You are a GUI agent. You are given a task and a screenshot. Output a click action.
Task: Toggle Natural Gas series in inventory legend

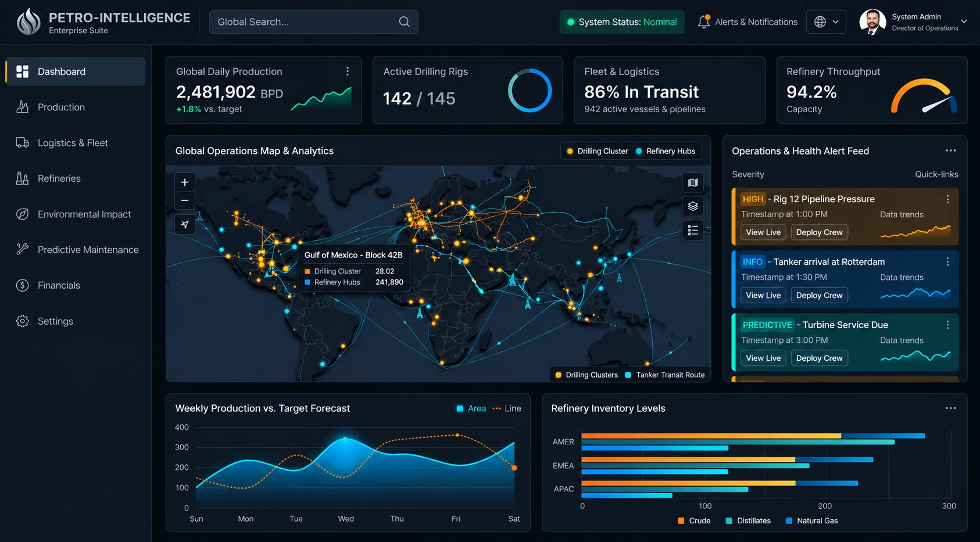pyautogui.click(x=811, y=521)
